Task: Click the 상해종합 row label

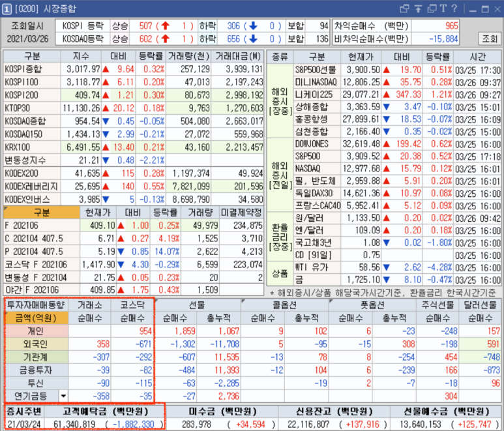Action: 317,107
